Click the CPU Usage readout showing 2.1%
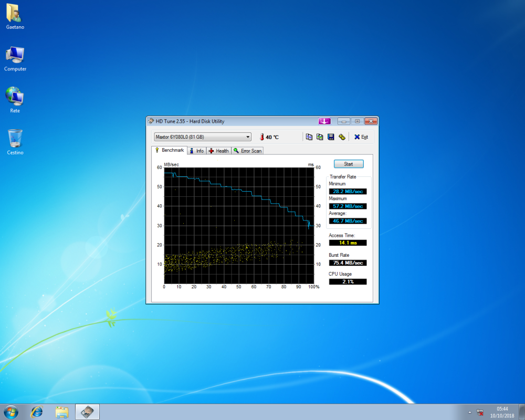 pyautogui.click(x=348, y=281)
